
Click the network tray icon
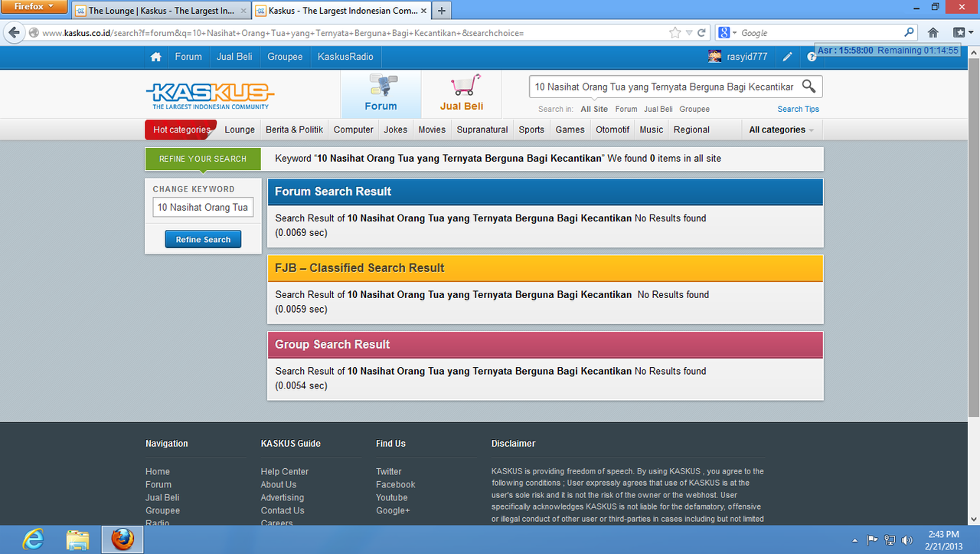coord(890,540)
